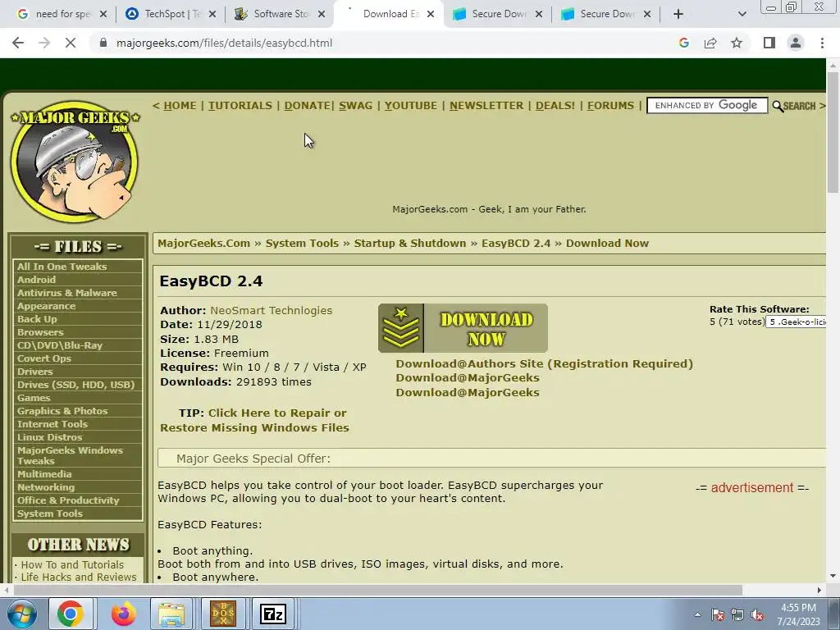Click the address bar URL
840x630 pixels.
pos(224,43)
